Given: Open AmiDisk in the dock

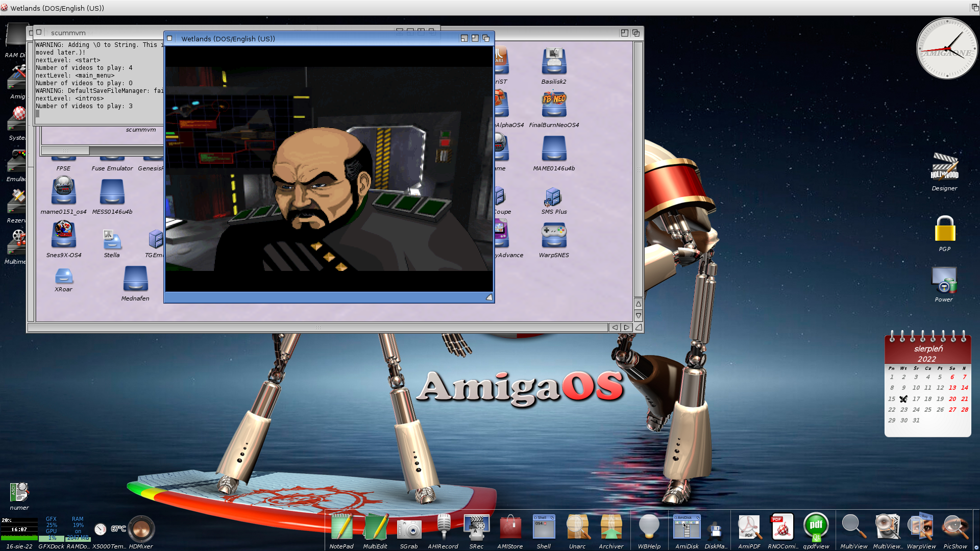Looking at the screenshot, I should point(687,527).
